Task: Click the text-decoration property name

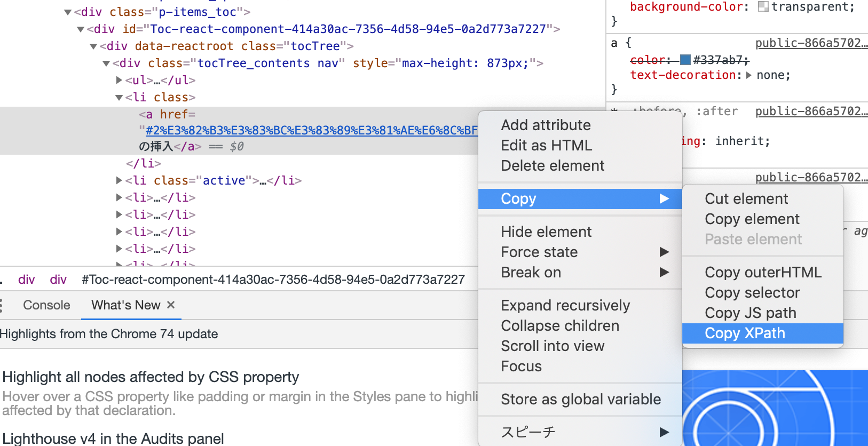Action: point(683,75)
